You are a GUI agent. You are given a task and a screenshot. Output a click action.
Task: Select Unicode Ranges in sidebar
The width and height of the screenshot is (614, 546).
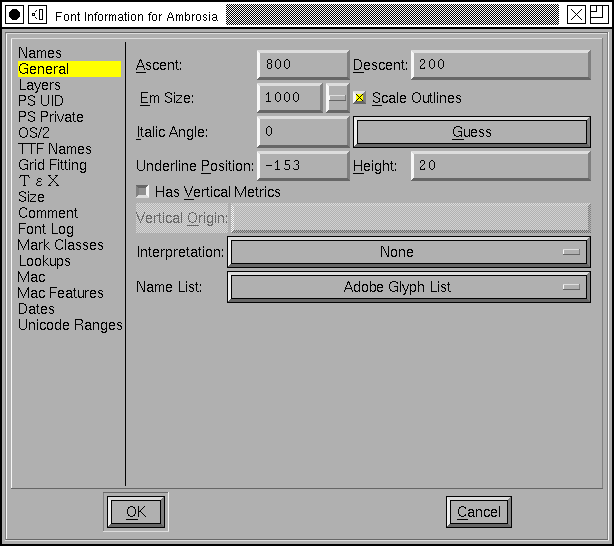tap(70, 325)
